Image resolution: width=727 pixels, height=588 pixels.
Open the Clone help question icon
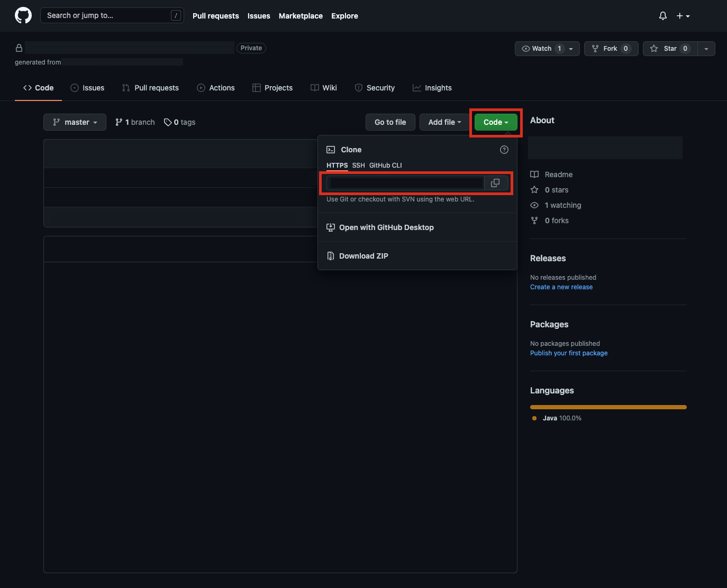point(504,150)
